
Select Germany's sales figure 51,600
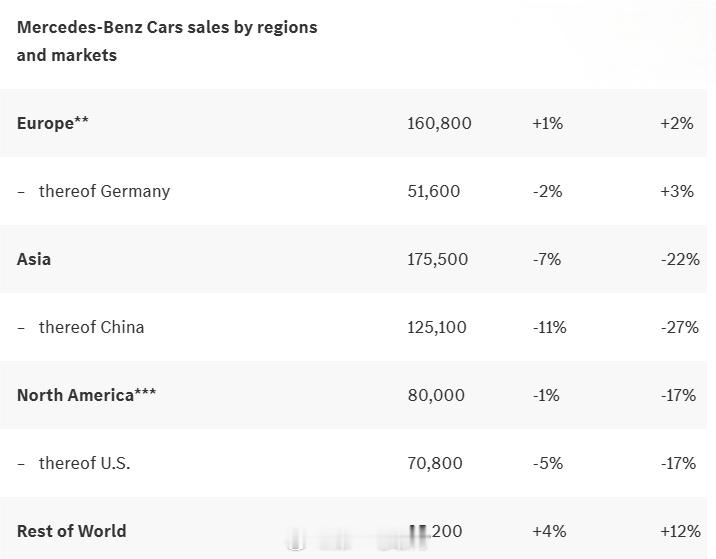point(434,191)
